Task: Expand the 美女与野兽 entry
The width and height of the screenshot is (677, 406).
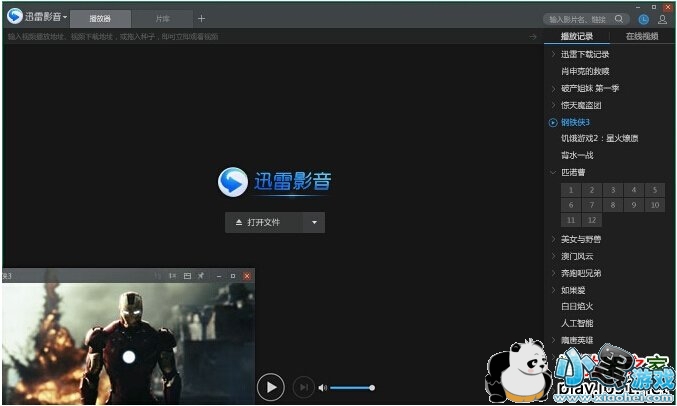Action: tap(553, 239)
